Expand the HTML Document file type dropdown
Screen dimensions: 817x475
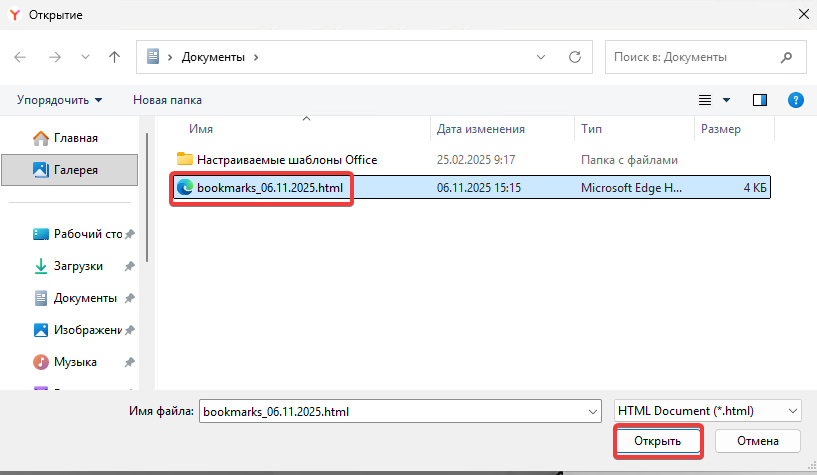pos(706,411)
